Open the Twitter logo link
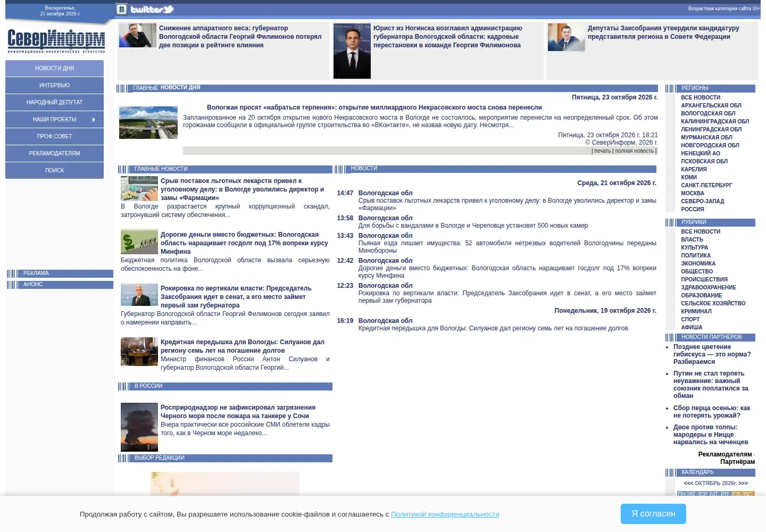The height and width of the screenshot is (532, 766). [152, 9]
